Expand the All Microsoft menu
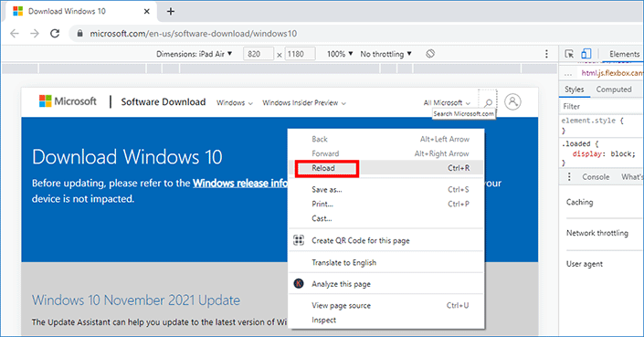This screenshot has height=337, width=644. [x=447, y=102]
